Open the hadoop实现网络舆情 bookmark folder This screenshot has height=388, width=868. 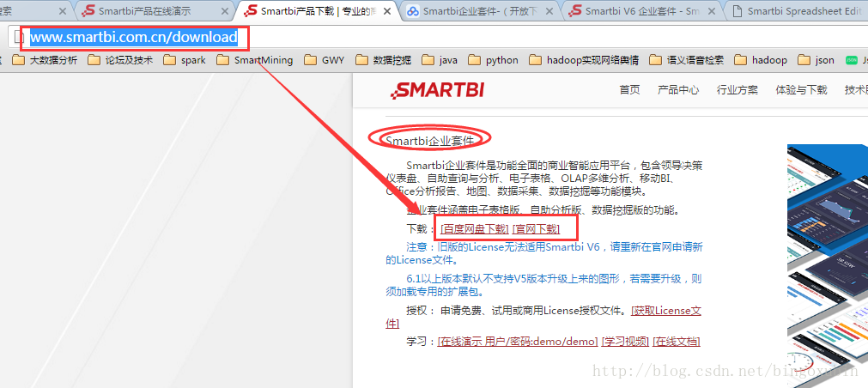click(584, 60)
